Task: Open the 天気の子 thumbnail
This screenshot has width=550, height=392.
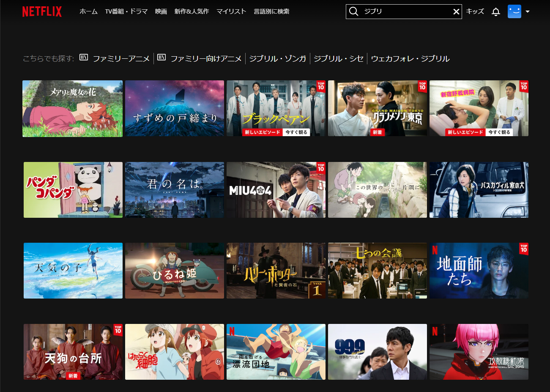Action: pyautogui.click(x=73, y=271)
